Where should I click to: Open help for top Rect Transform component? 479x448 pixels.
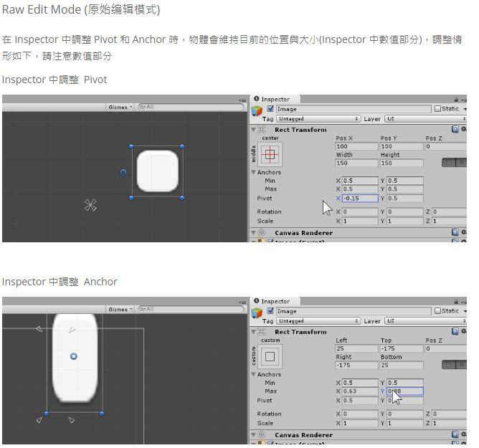point(455,129)
